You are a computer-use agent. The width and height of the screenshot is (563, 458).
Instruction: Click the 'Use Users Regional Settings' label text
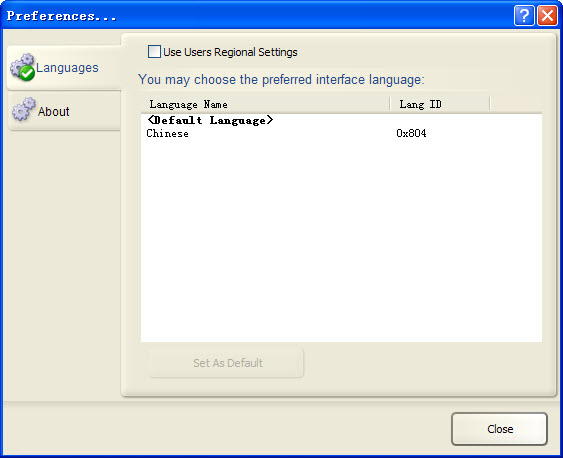(230, 52)
